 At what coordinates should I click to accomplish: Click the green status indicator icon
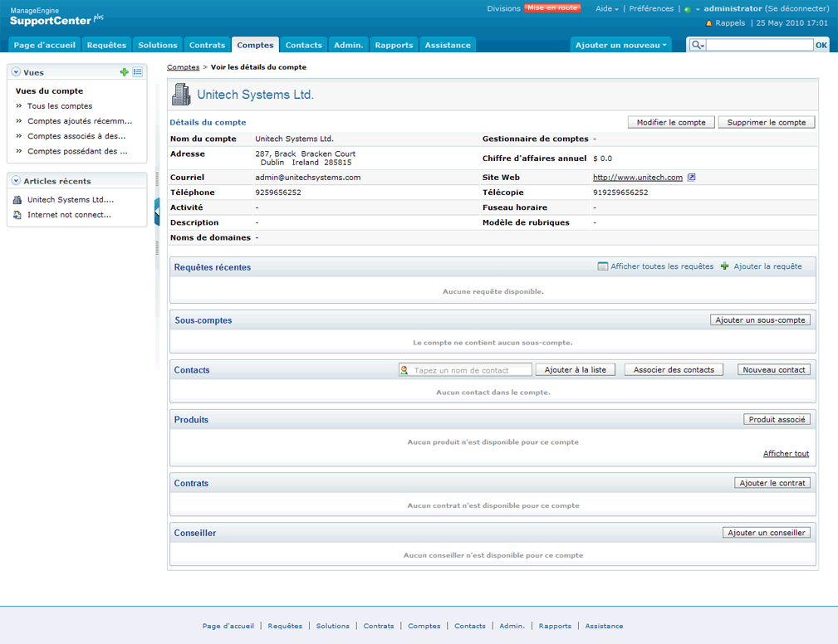688,9
